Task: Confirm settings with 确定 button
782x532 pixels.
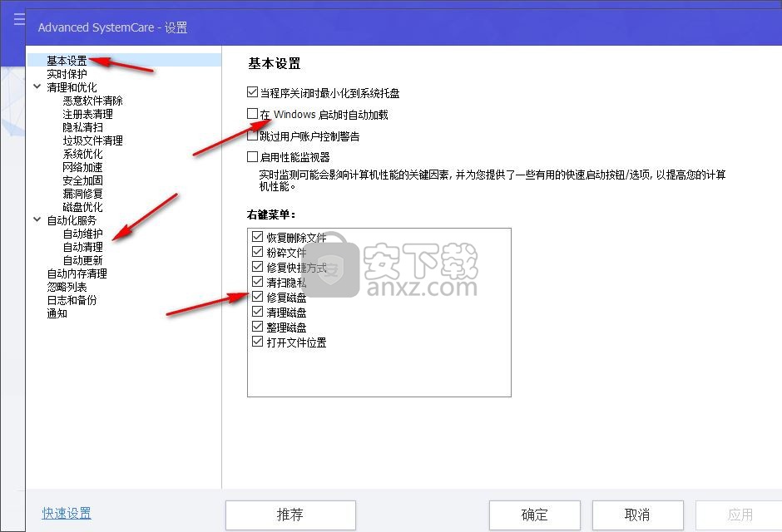Action: [533, 515]
